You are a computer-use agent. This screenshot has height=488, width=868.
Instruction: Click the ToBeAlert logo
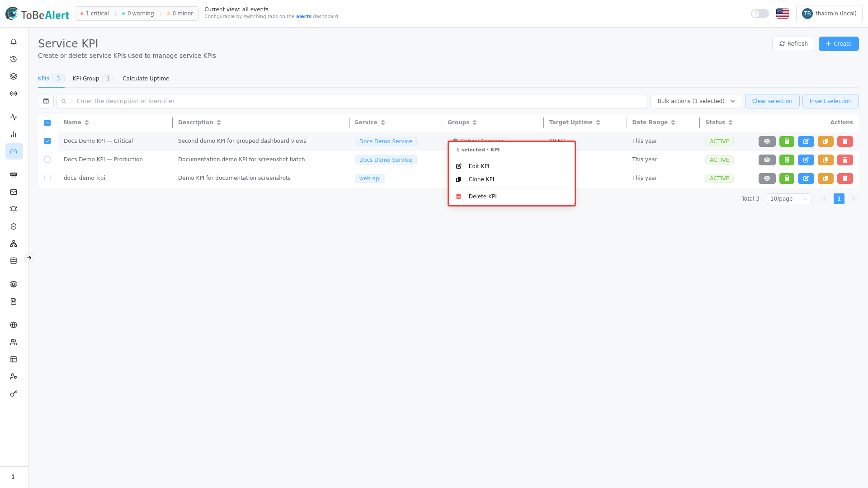(x=37, y=14)
